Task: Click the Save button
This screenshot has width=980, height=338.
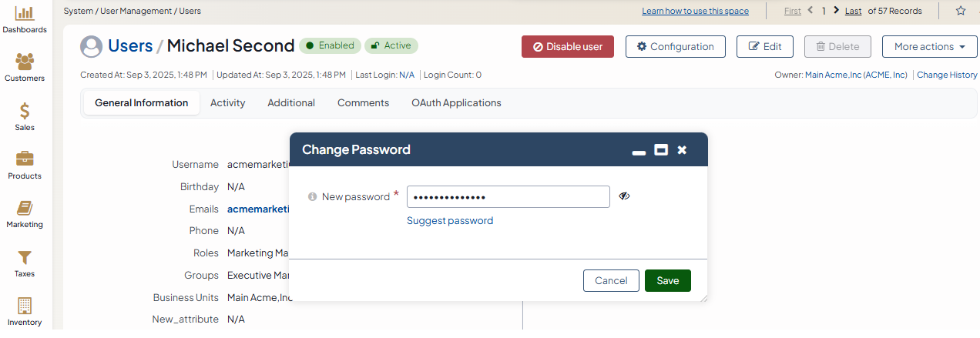Action: click(x=667, y=280)
